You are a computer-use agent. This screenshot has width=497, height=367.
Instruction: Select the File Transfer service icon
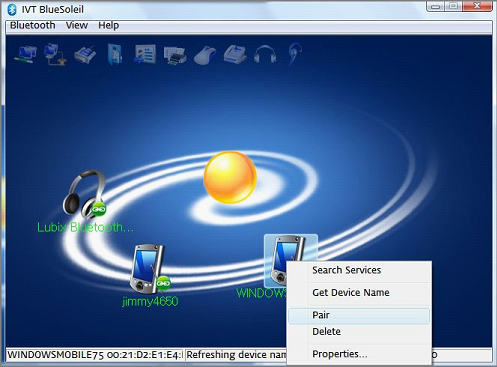[115, 54]
